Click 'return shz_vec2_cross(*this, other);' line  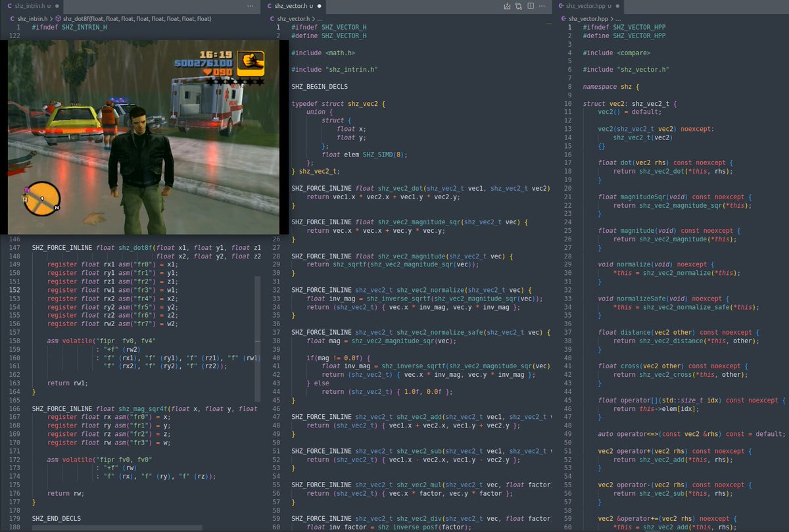click(681, 375)
